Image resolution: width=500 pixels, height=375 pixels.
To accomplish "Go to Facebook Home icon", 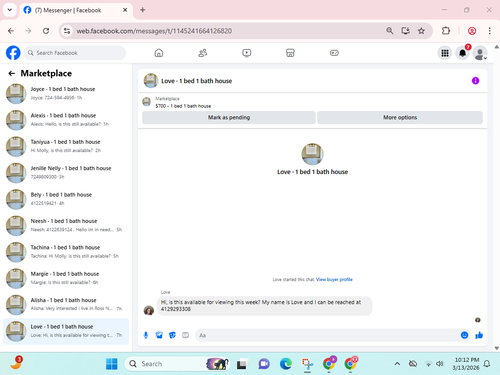I will (159, 53).
